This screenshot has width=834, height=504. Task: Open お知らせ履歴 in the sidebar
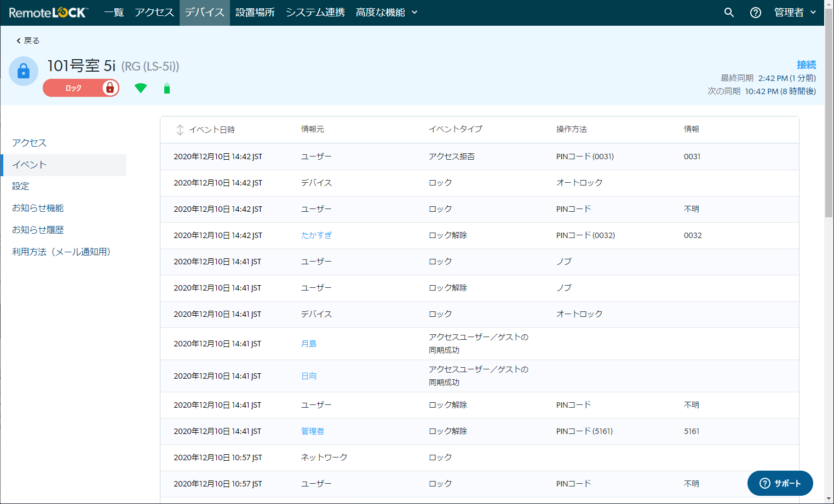tap(38, 230)
